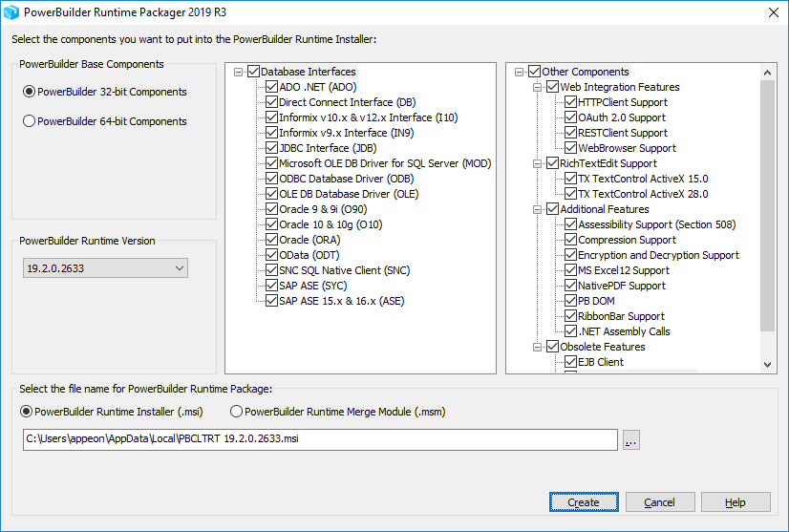789x532 pixels.
Task: Choose PowerBuilder Runtime Merge Module (.msm)
Action: (x=237, y=412)
